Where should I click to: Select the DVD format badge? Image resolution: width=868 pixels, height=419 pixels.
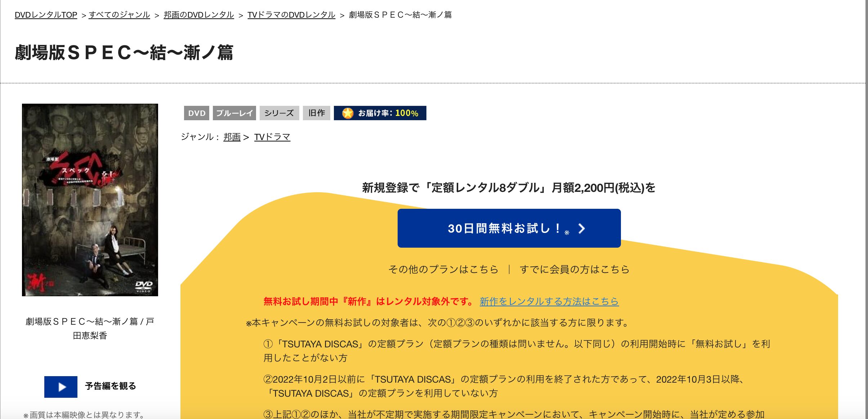(196, 113)
